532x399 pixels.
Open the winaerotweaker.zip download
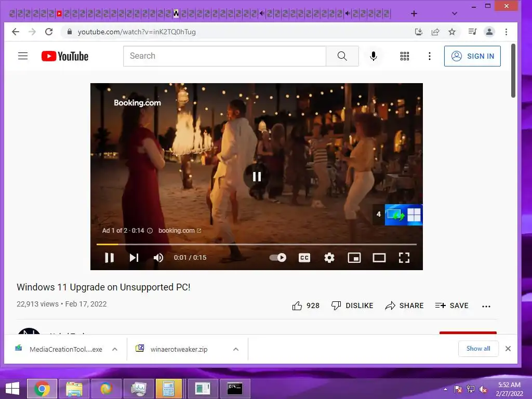171,349
